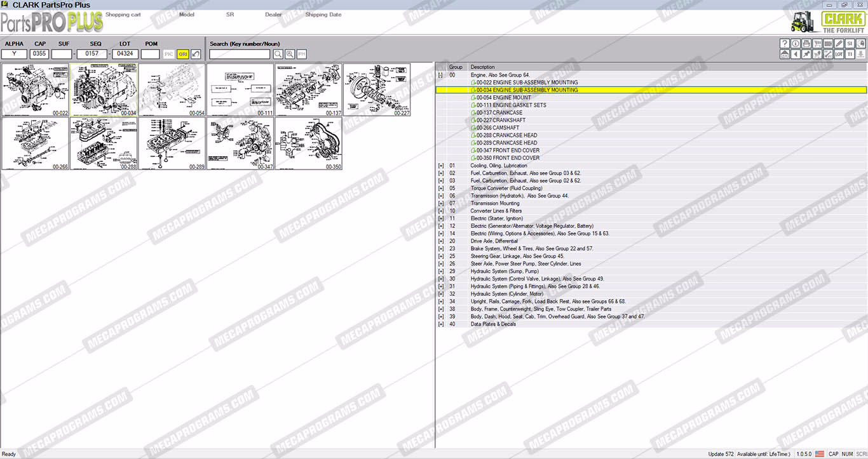
Task: Click the LOT field showing 04324
Action: pyautogui.click(x=125, y=54)
